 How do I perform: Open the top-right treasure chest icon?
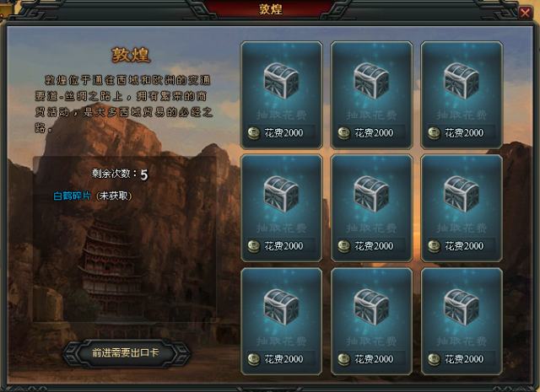point(462,81)
